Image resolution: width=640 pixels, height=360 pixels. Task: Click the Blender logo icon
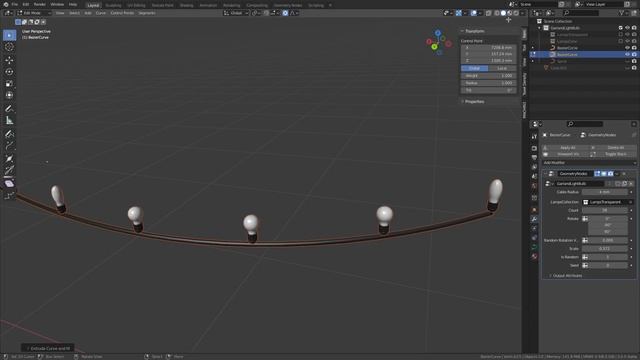coord(6,4)
